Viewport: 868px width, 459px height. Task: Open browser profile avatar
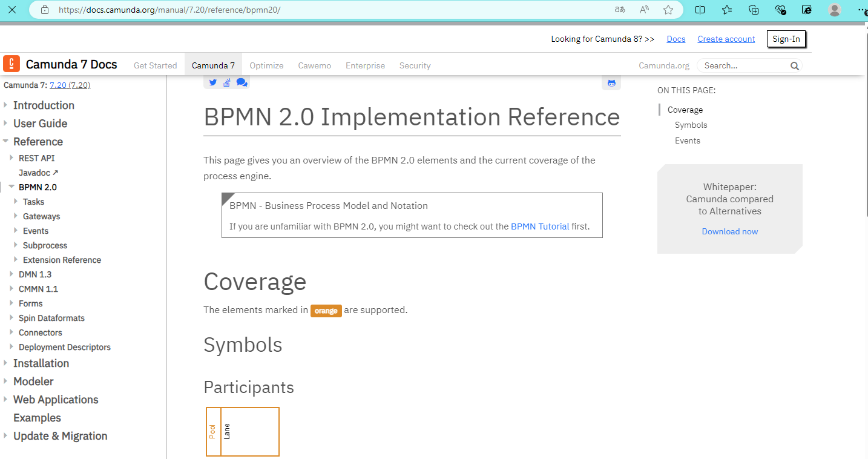pos(835,10)
